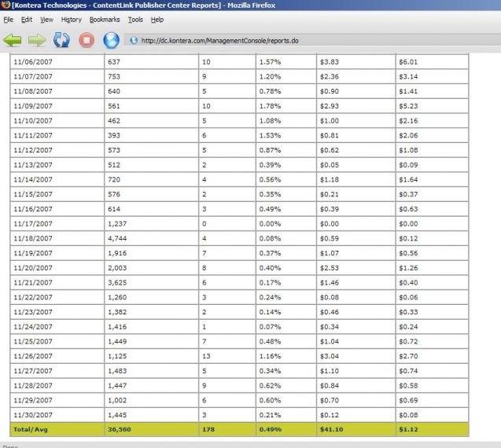
Task: Select the date cell 11/30/2007
Action: [x=33, y=415]
